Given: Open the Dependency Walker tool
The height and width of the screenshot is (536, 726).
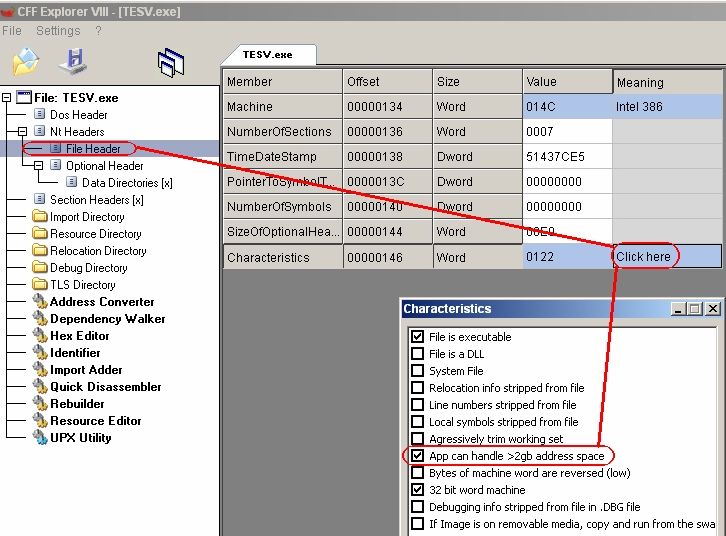Looking at the screenshot, I should click(x=107, y=319).
